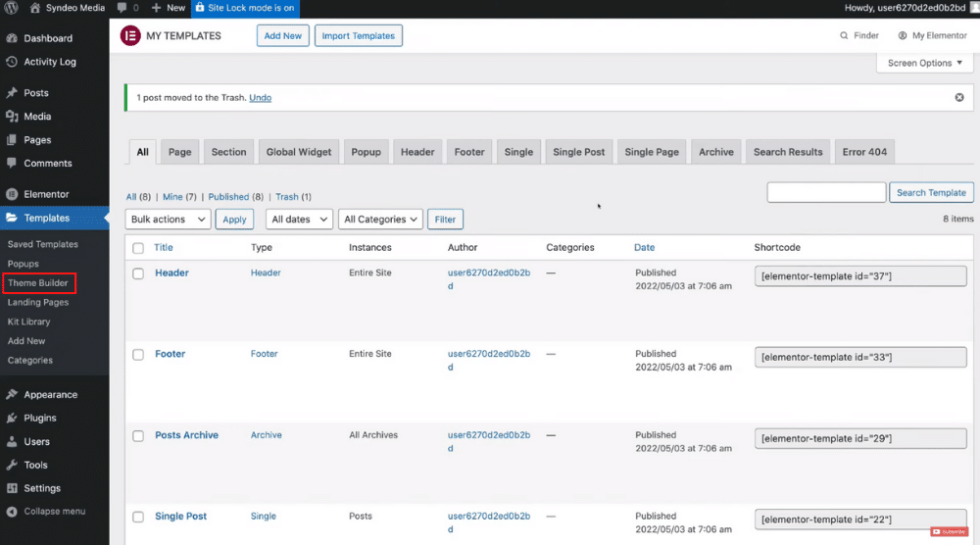980x545 pixels.
Task: Switch to the Search Results tab
Action: coord(788,152)
